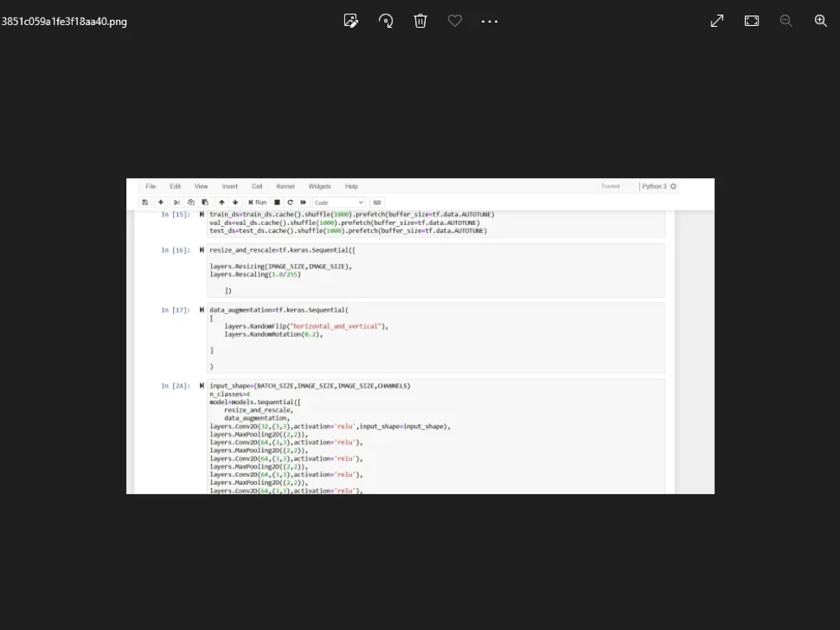Screen dimensions: 840x630
Task: Select the In [15] cell prompt
Action: tap(176, 214)
